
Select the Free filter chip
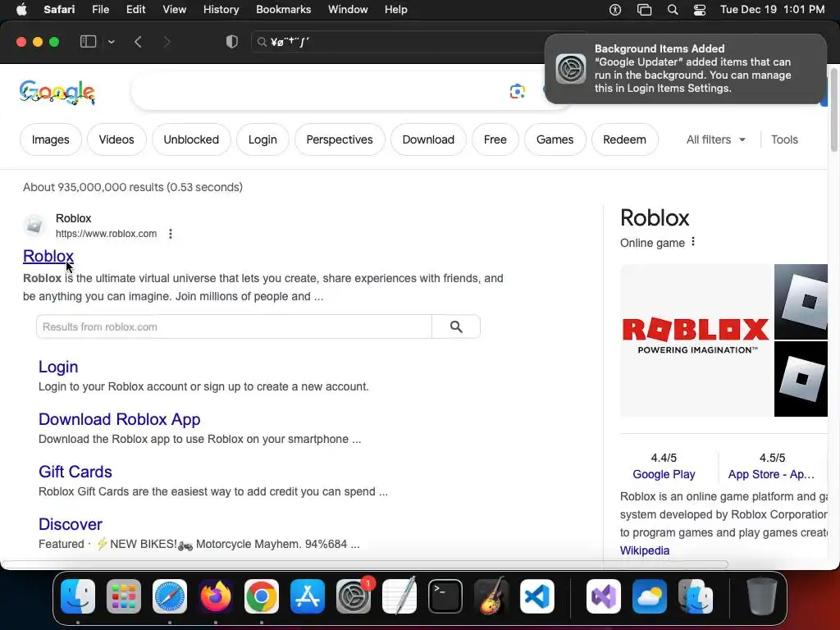coord(495,139)
